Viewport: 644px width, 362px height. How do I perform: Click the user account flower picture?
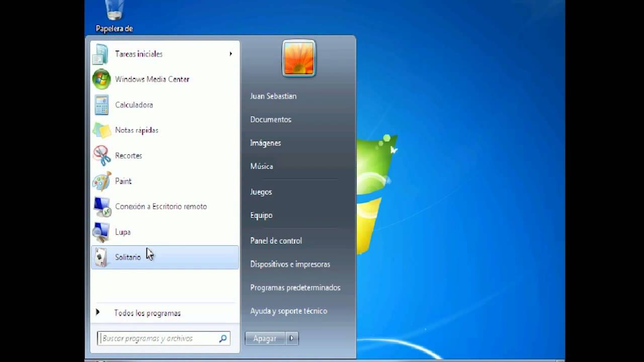[299, 58]
